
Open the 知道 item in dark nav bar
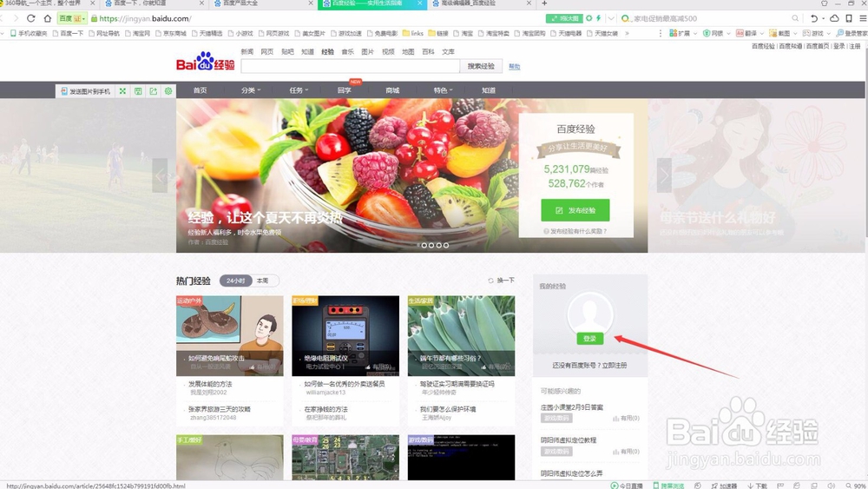488,90
